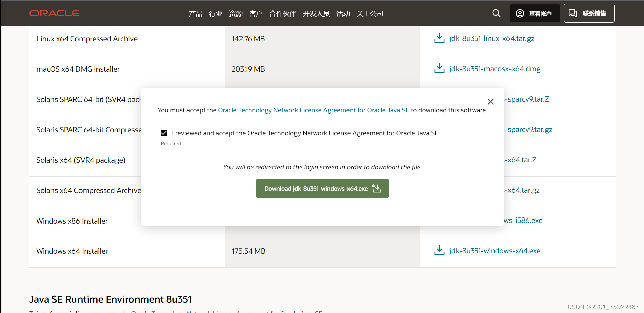The height and width of the screenshot is (313, 644).
Task: Select 'macOS x64 DMG Installer' row text
Action: [78, 69]
